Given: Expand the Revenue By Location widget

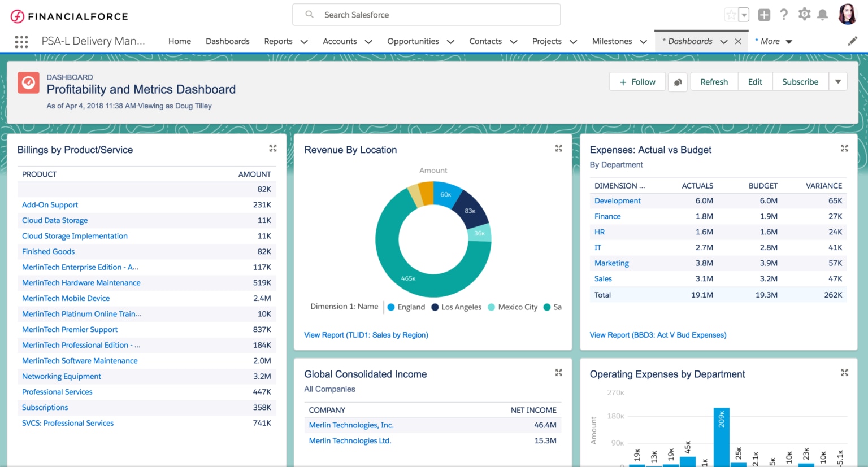Looking at the screenshot, I should click(x=558, y=148).
